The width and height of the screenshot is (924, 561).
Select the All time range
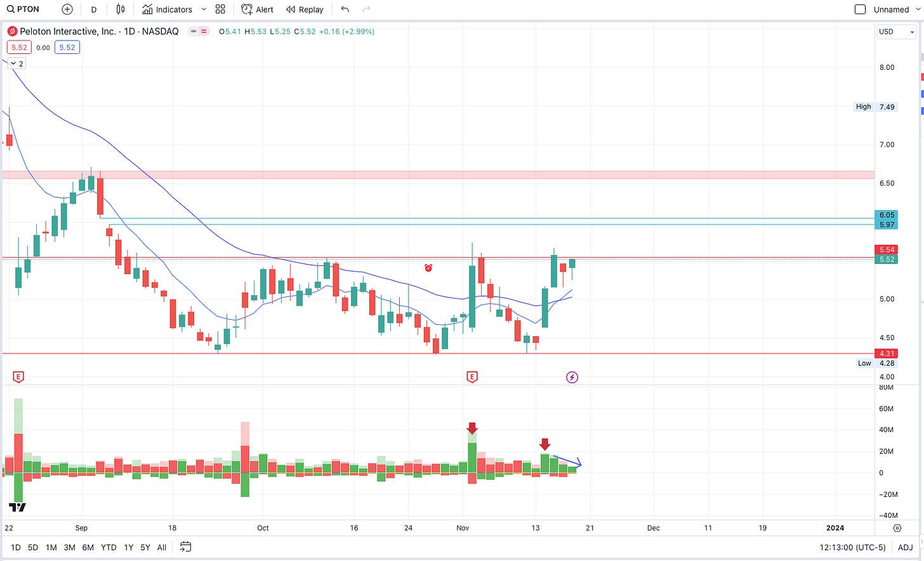pos(162,547)
